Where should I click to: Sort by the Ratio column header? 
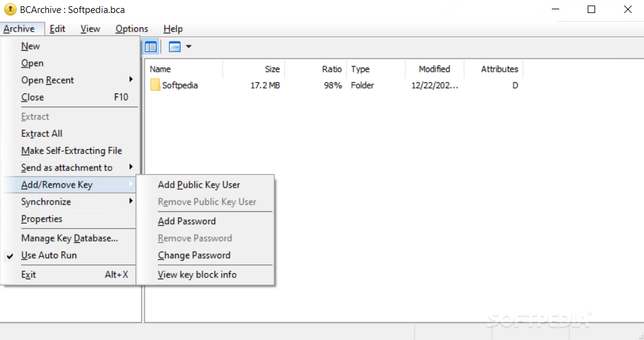click(x=316, y=69)
